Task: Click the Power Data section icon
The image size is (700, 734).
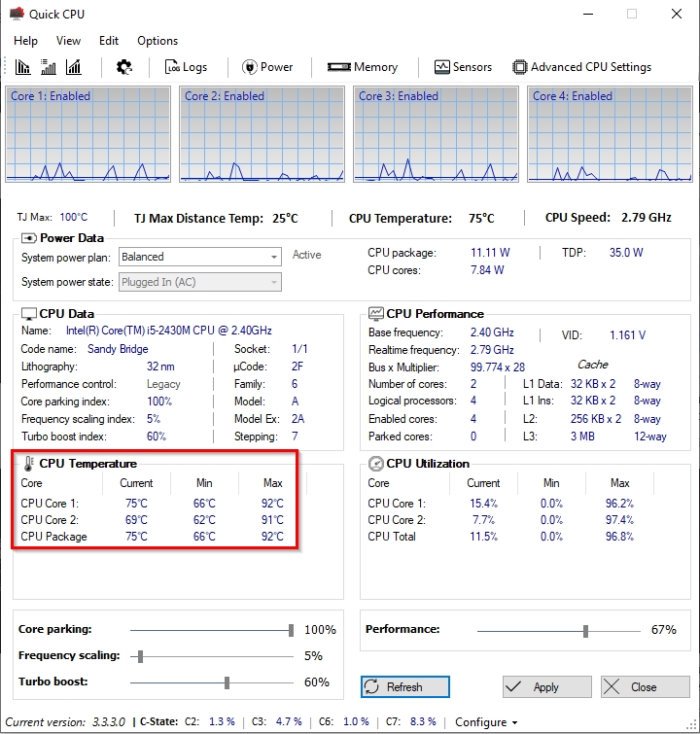Action: (29, 238)
